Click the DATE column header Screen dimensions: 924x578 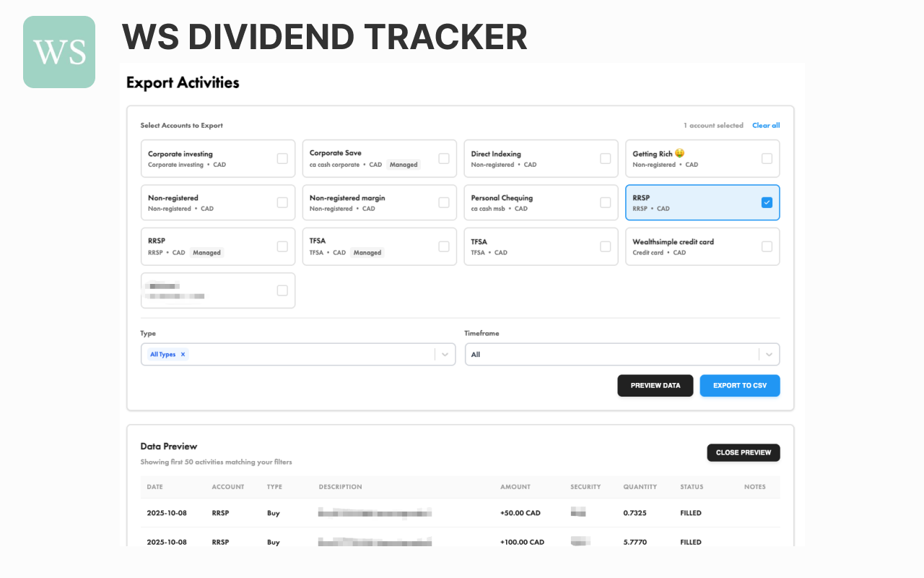pos(154,486)
